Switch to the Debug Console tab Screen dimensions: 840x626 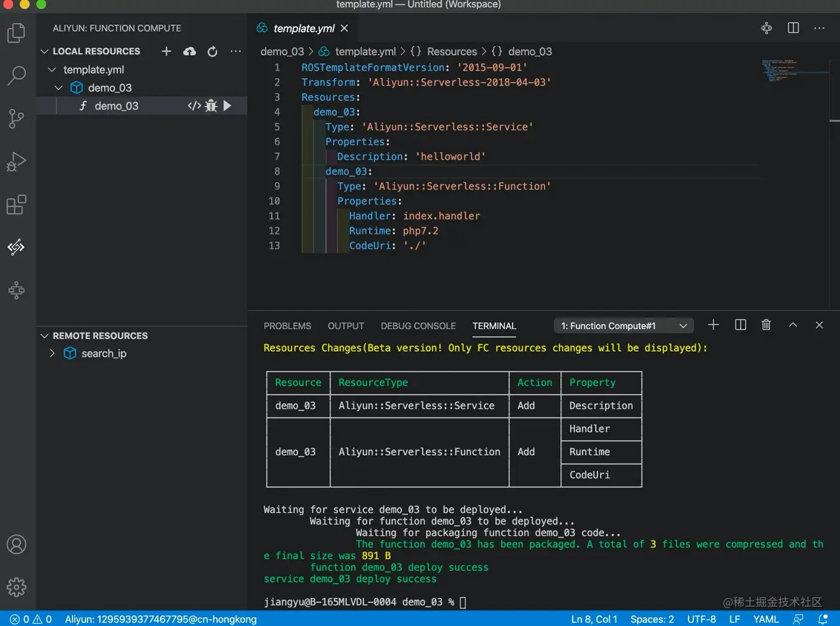pos(418,326)
